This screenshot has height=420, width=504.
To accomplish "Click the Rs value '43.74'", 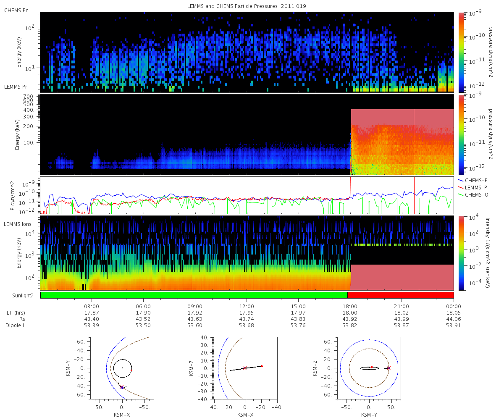I will tap(247, 319).
